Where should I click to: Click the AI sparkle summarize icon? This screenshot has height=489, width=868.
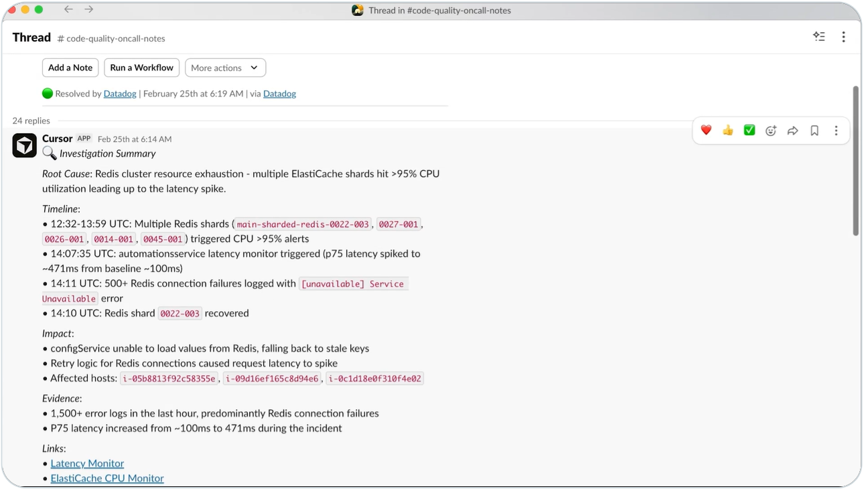tap(818, 37)
